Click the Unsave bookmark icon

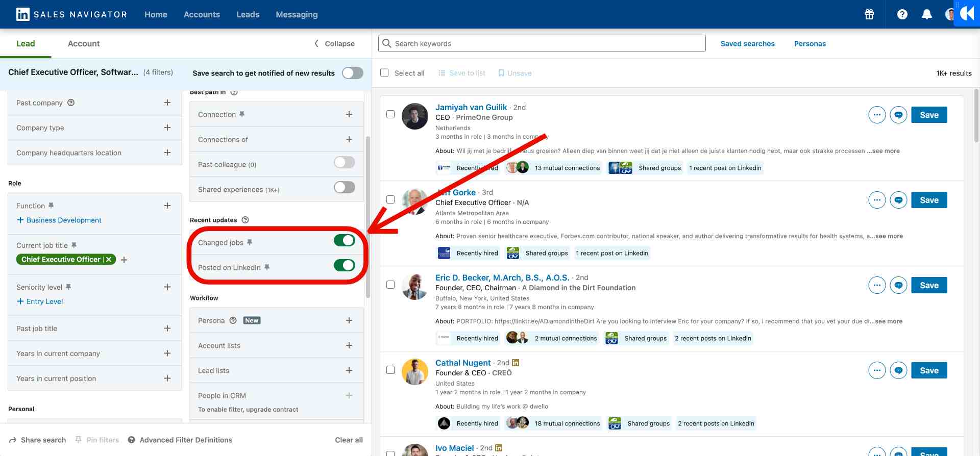pos(501,73)
